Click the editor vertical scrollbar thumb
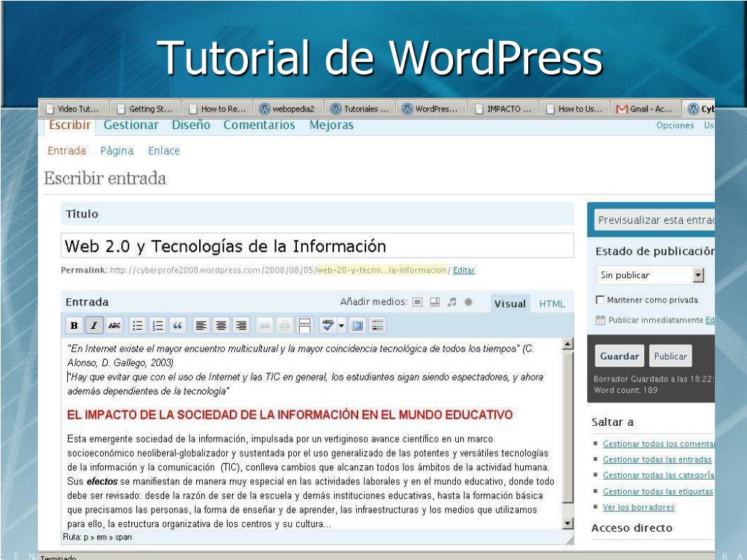 tap(568, 427)
